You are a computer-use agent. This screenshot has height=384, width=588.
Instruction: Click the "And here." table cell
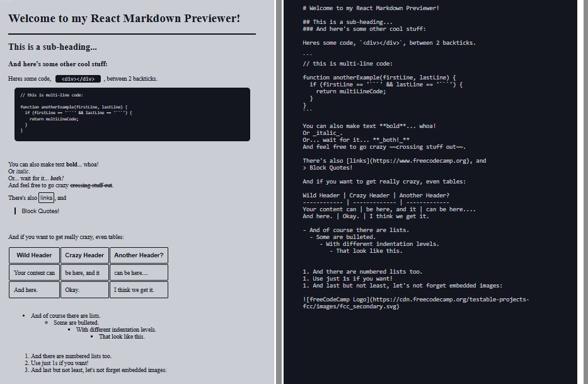tap(34, 290)
